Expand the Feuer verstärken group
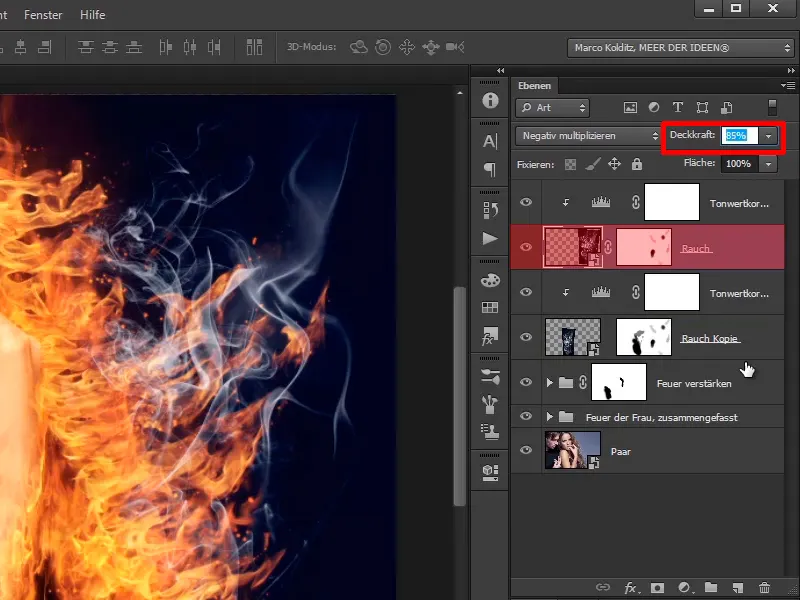The image size is (800, 600). [549, 382]
